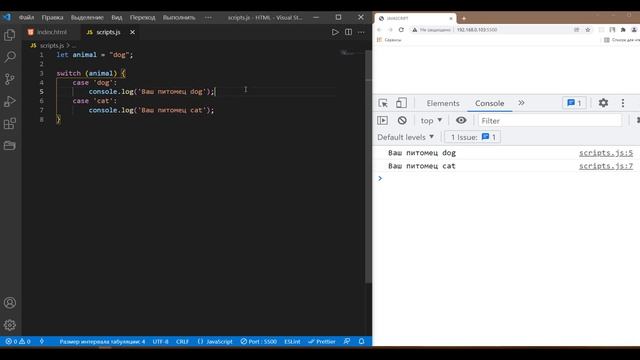Image resolution: width=640 pixels, height=360 pixels.
Task: Change the CRLF line ending setting
Action: (182, 341)
